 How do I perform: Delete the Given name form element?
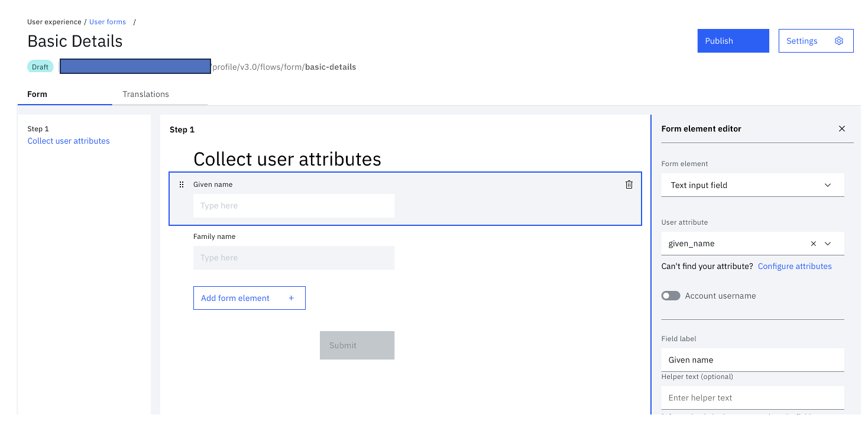point(629,184)
